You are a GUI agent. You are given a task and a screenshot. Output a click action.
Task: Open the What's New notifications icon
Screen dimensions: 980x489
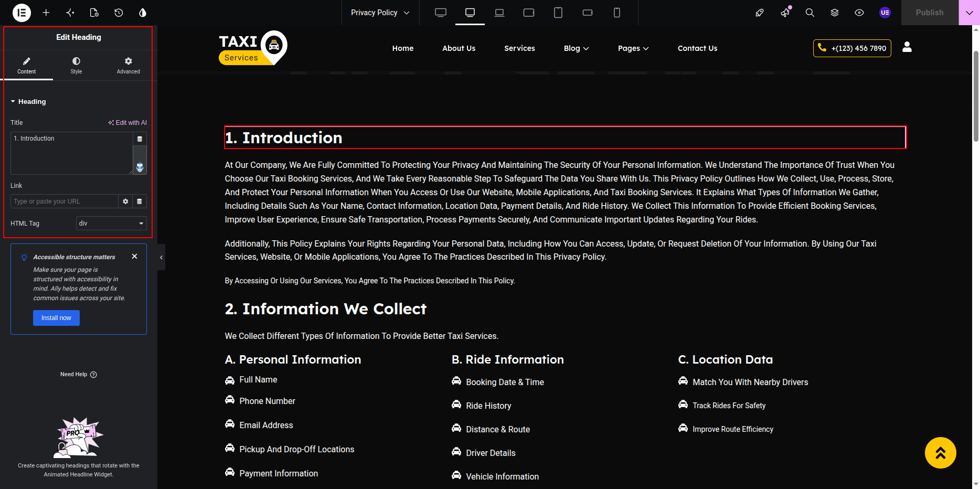[785, 13]
